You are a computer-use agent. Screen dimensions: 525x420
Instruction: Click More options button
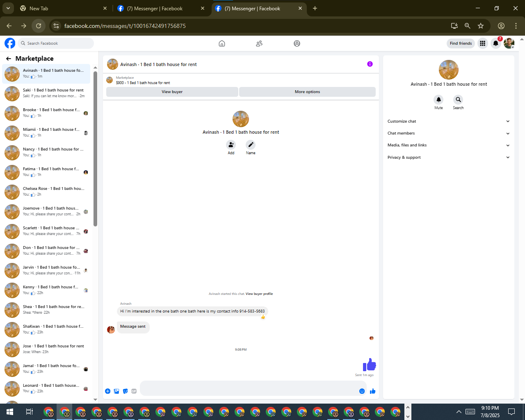pos(307,92)
